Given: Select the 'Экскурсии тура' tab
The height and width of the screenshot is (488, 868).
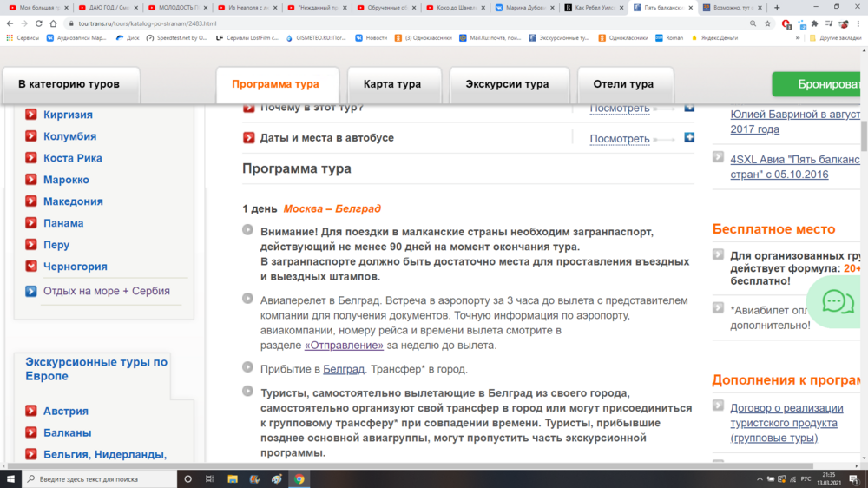Looking at the screenshot, I should (507, 84).
